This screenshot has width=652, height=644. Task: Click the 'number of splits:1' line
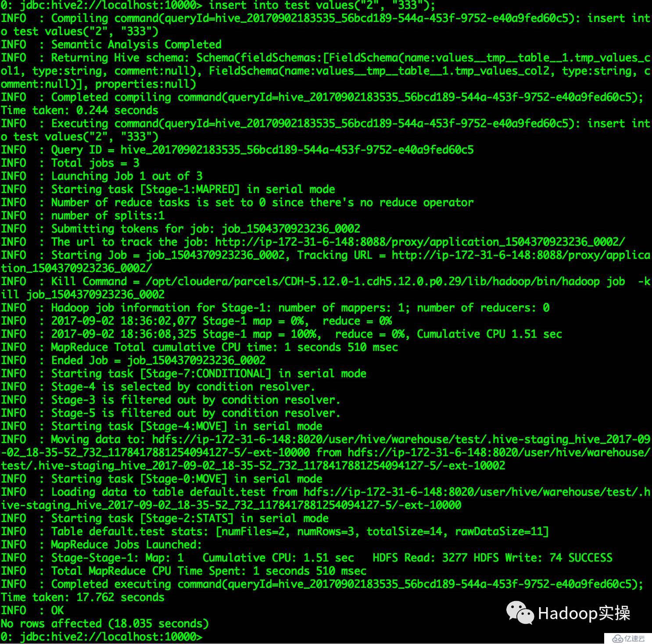tap(82, 215)
